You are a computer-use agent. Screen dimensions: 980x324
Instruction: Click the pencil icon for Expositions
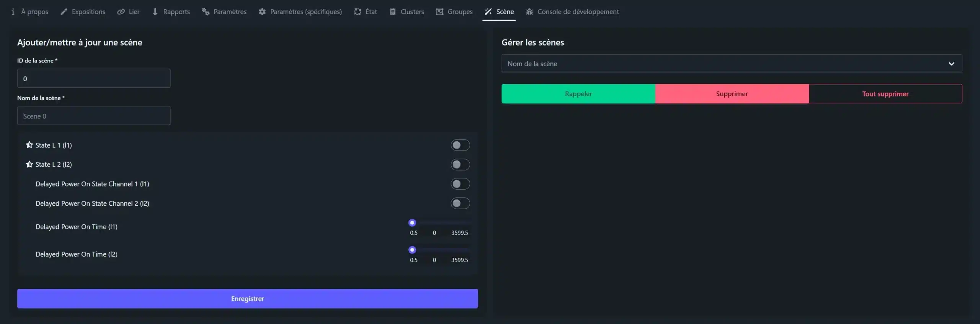tap(64, 12)
